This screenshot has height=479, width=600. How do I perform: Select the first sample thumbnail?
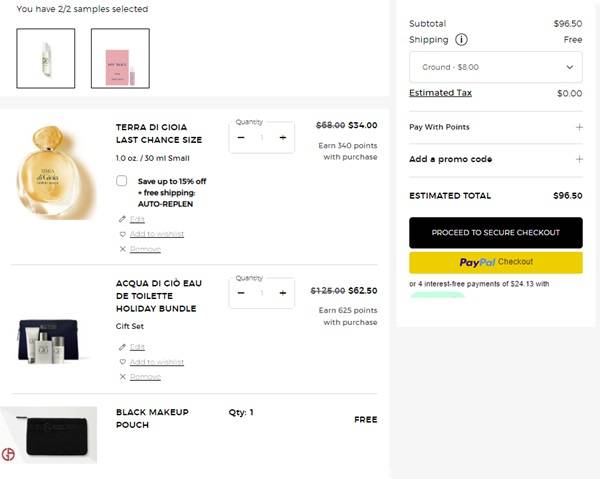(46, 58)
